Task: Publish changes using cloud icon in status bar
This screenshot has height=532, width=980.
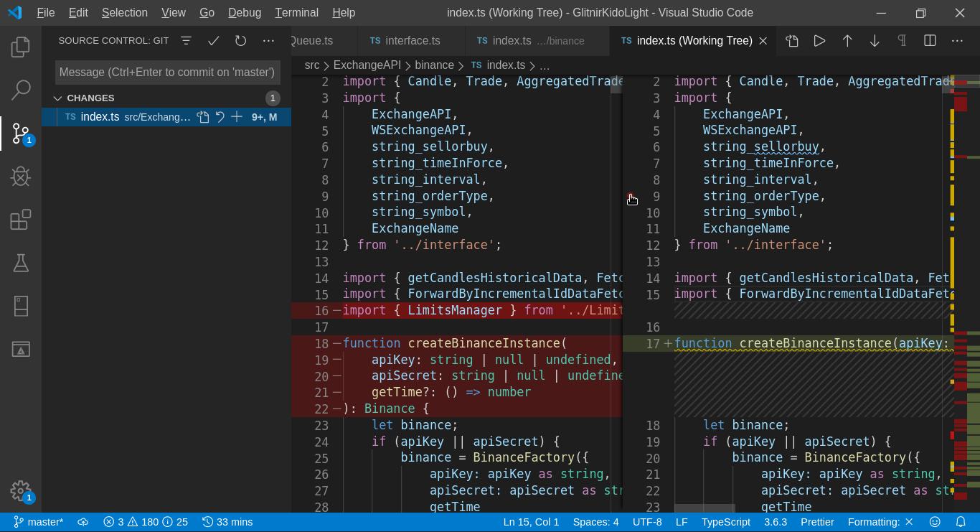Action: [83, 522]
